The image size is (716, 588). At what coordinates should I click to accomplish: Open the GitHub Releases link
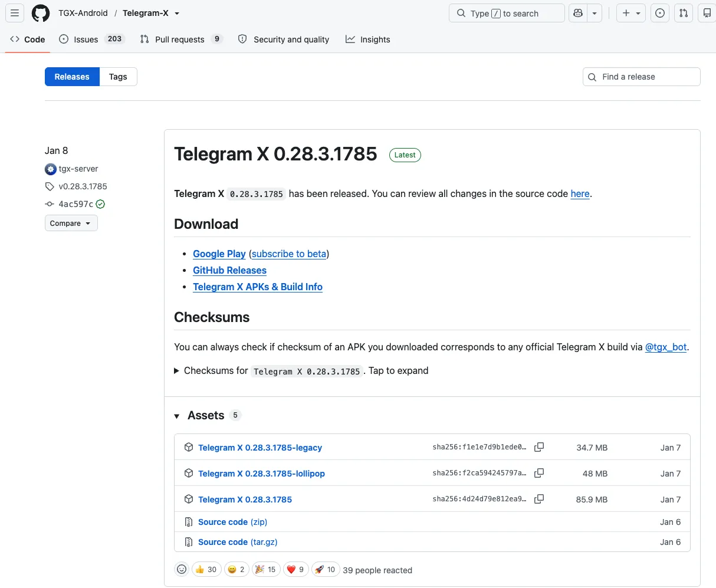(x=229, y=270)
